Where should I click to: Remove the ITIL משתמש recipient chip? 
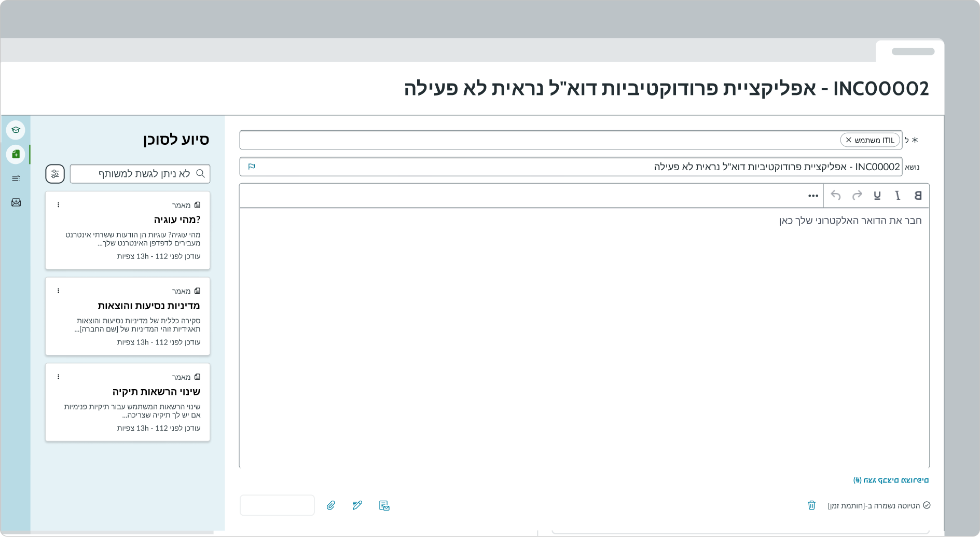tap(849, 140)
